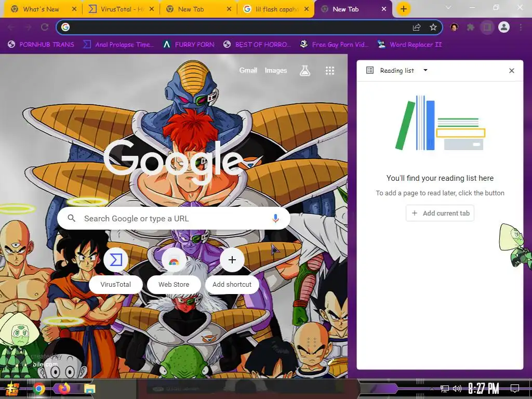Click the browser forward arrow

tap(28, 27)
